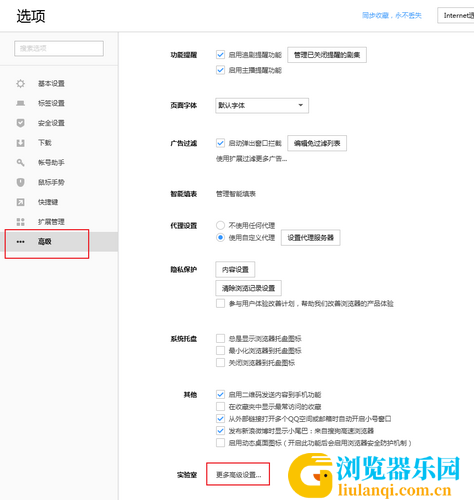The image size is (474, 500).
Task: Click the key icon for 帐号助手
Action: point(20,162)
